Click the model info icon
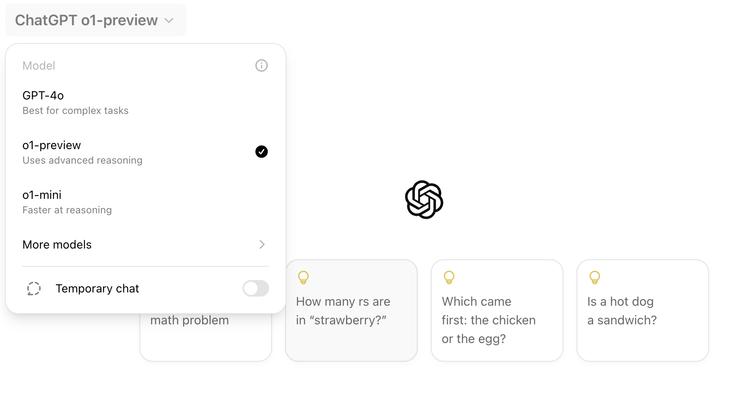The height and width of the screenshot is (401, 750). click(261, 66)
